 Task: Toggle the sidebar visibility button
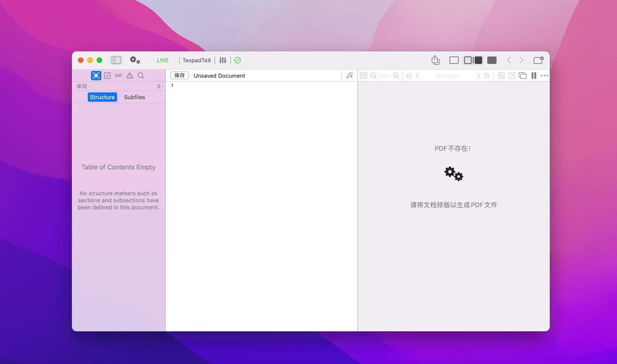[x=116, y=60]
